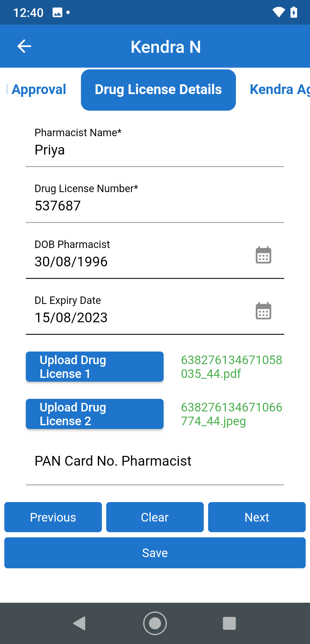Focus the Drug License Number field
Image resolution: width=310 pixels, height=644 pixels.
155,206
